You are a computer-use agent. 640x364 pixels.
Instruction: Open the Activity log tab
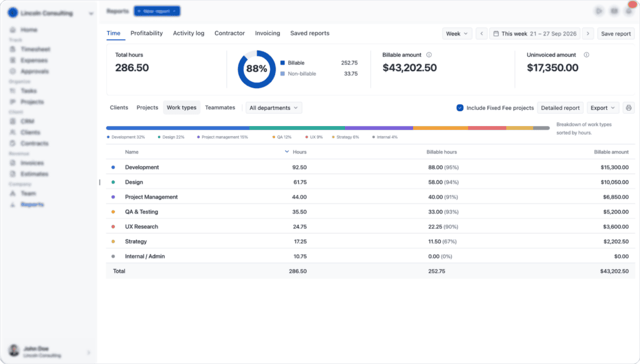(189, 33)
